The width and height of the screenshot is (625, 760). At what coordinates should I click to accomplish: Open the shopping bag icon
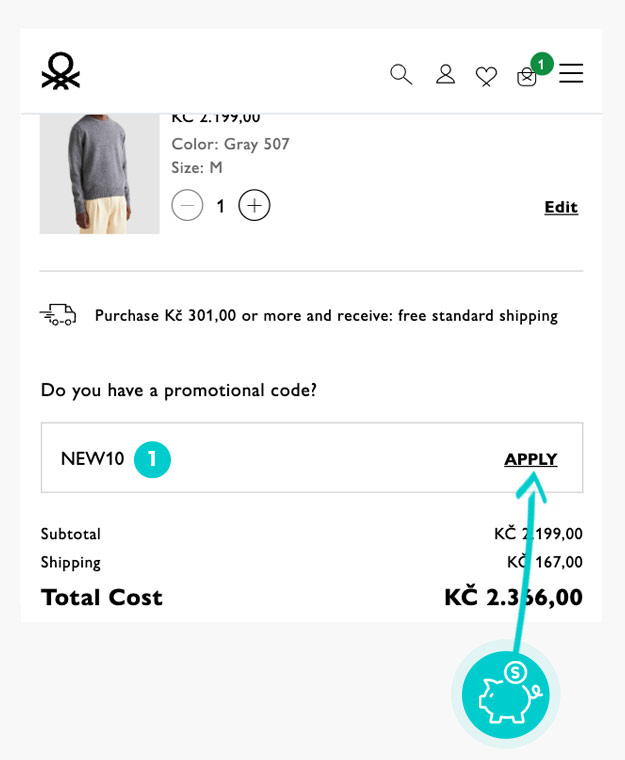tap(526, 77)
